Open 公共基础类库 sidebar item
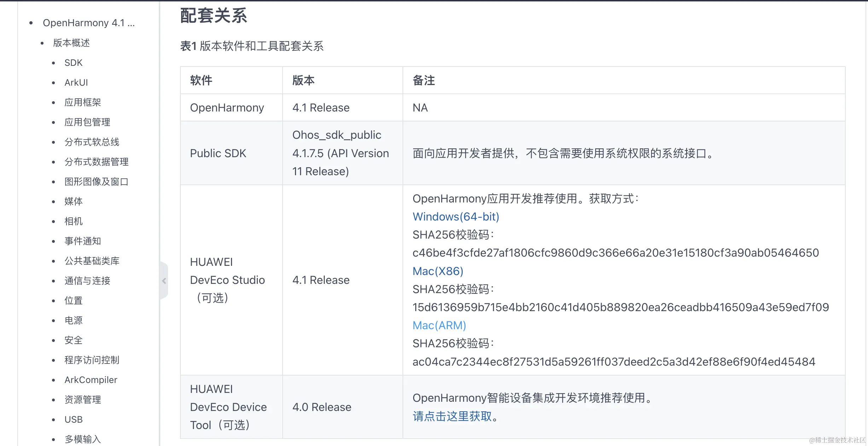This screenshot has height=446, width=868. 92,261
